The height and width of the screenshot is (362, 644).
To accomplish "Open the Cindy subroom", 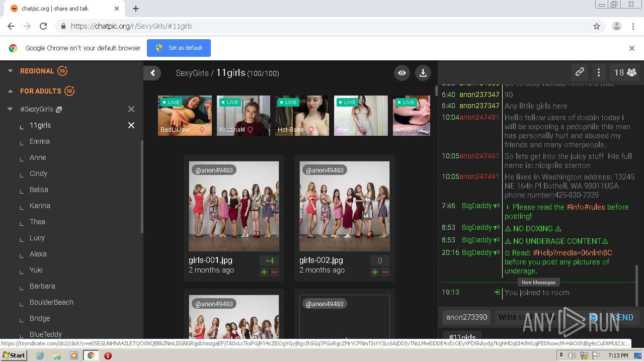I will point(38,173).
